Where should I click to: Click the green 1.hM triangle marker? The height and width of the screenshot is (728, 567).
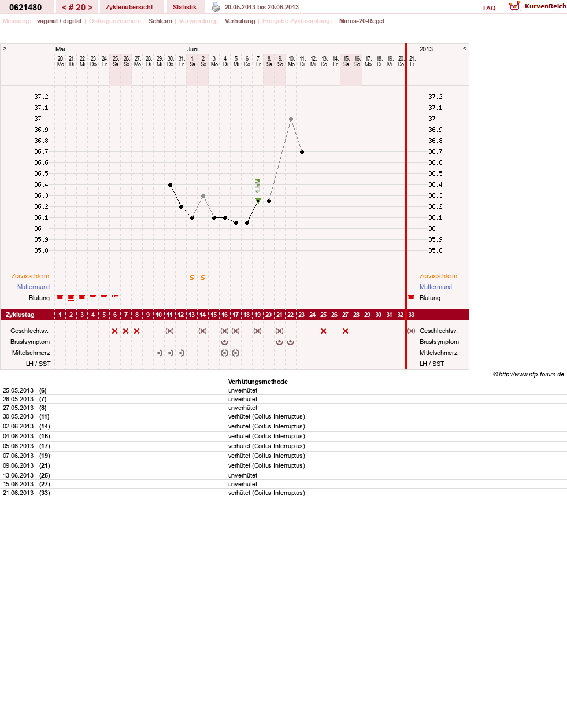pos(258,199)
